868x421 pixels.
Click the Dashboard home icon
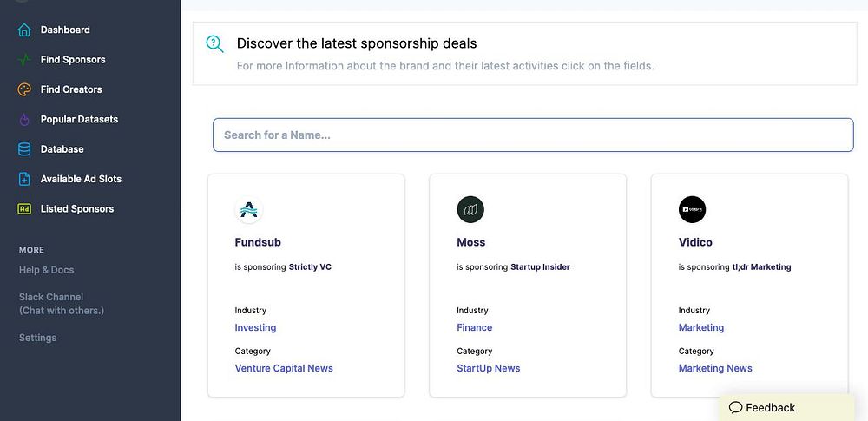pos(24,30)
